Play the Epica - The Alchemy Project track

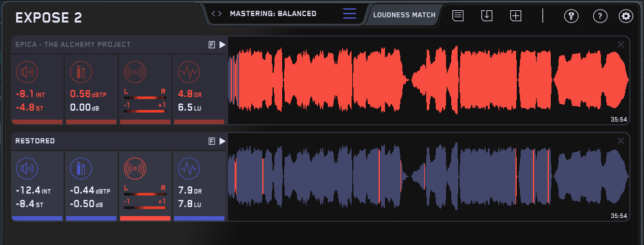[x=222, y=45]
